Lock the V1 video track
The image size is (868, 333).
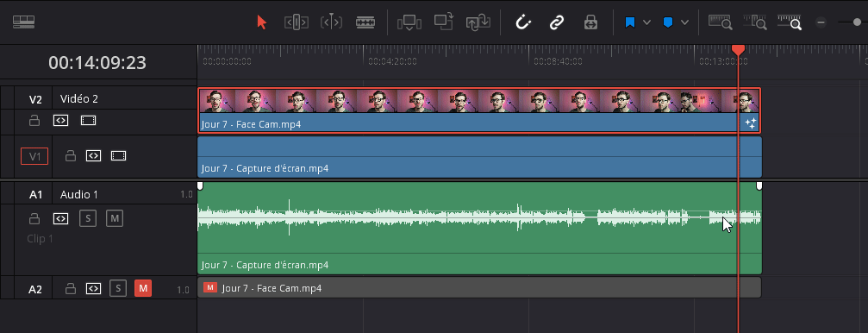point(71,156)
